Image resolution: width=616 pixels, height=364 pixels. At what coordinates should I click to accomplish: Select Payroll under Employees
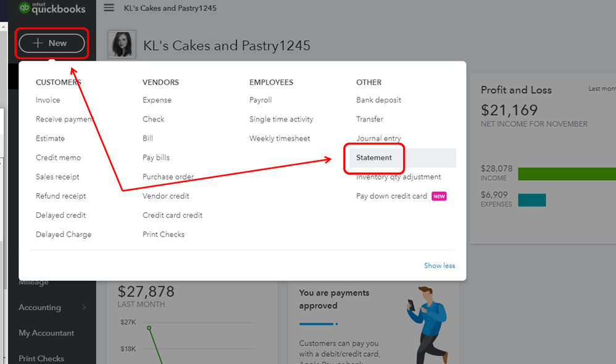click(x=260, y=100)
